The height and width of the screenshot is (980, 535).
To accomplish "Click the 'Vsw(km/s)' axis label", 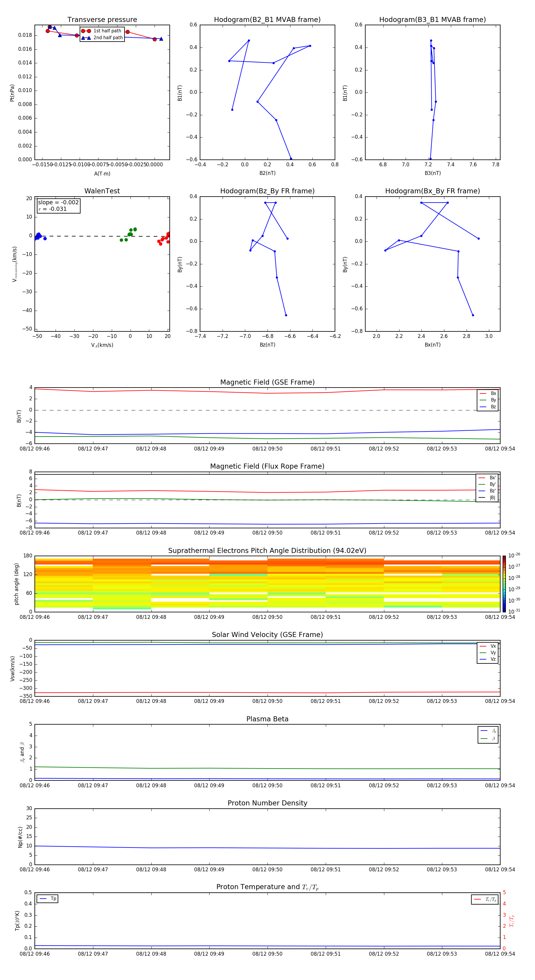I will (12, 668).
